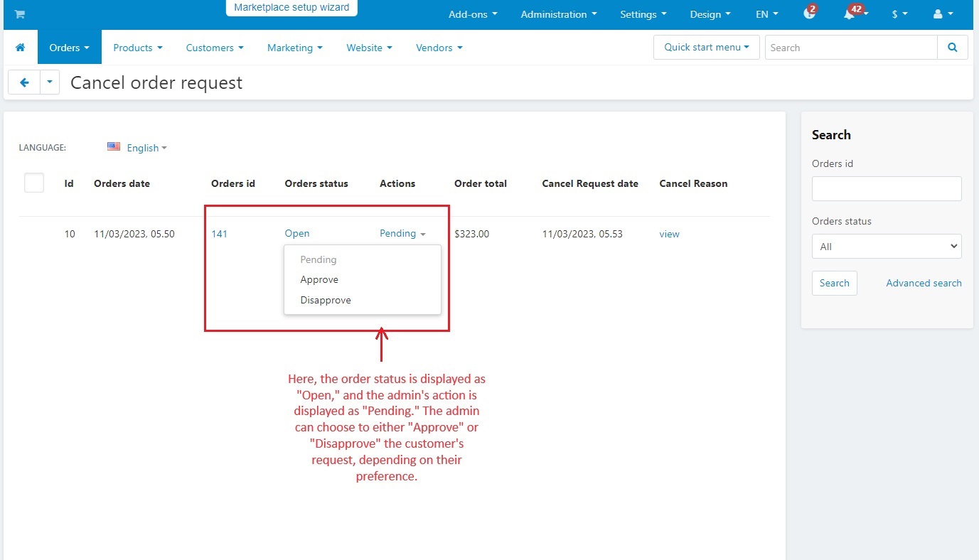Click the Orders date column header

[122, 183]
